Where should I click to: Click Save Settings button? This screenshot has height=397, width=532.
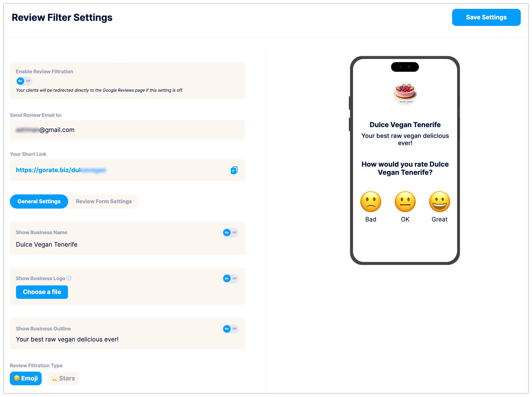click(486, 17)
